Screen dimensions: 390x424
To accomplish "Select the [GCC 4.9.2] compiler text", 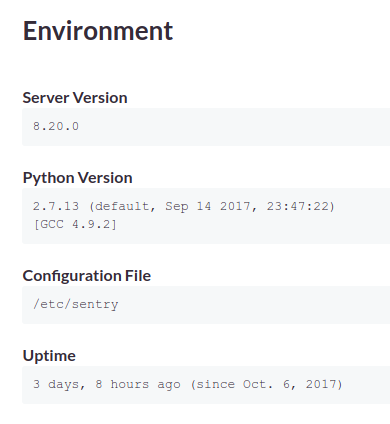I will pyautogui.click(x=75, y=224).
